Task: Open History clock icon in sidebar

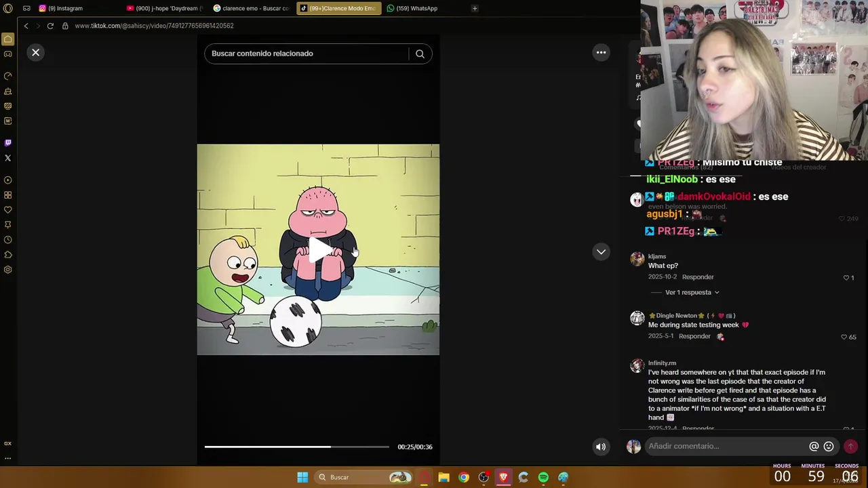Action: (x=7, y=240)
